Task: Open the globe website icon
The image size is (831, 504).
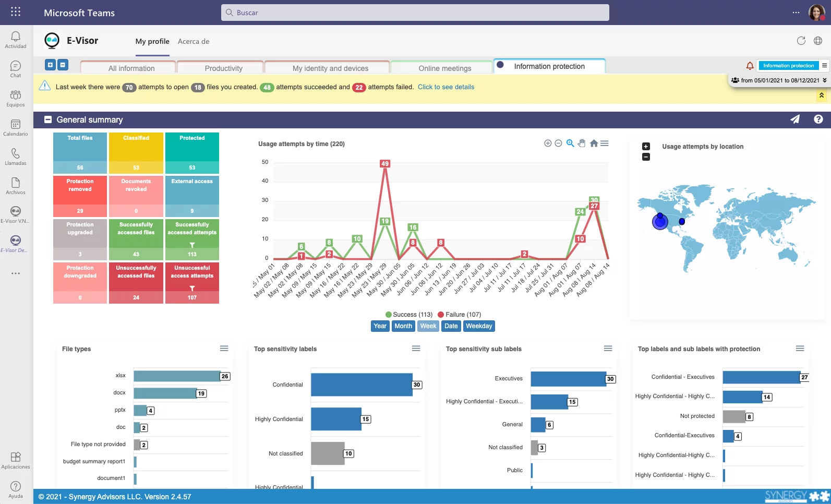Action: pos(818,41)
